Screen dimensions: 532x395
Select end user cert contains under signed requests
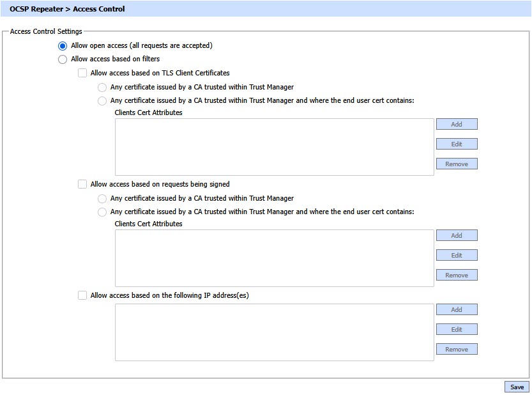[102, 212]
